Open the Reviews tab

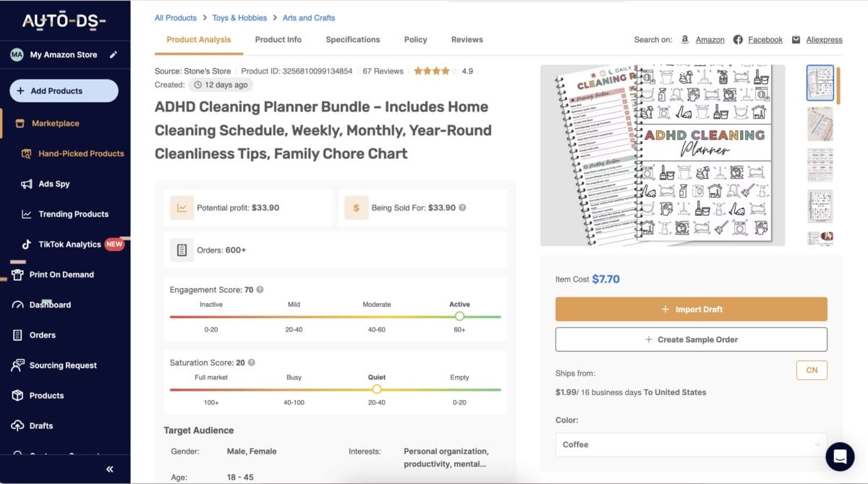point(467,40)
